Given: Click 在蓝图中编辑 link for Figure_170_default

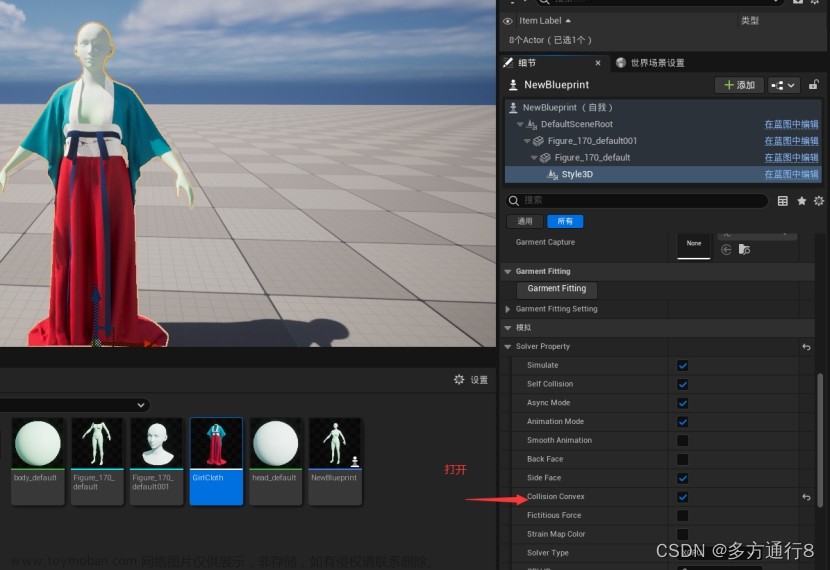Looking at the screenshot, I should coord(791,158).
